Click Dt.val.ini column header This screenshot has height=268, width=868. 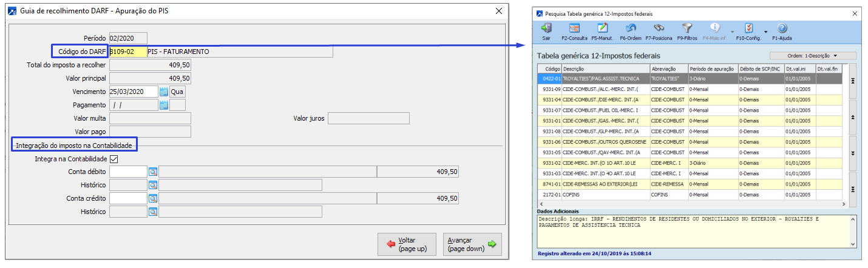click(x=800, y=69)
